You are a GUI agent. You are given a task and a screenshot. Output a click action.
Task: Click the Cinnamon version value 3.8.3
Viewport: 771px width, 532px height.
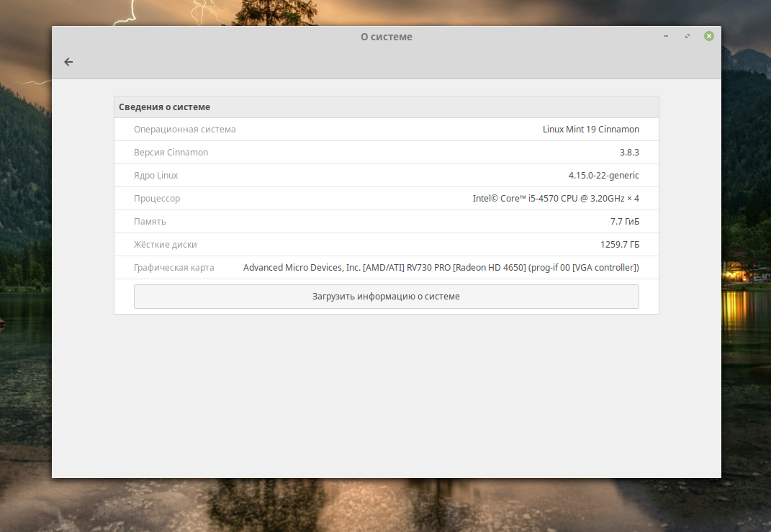pos(629,153)
